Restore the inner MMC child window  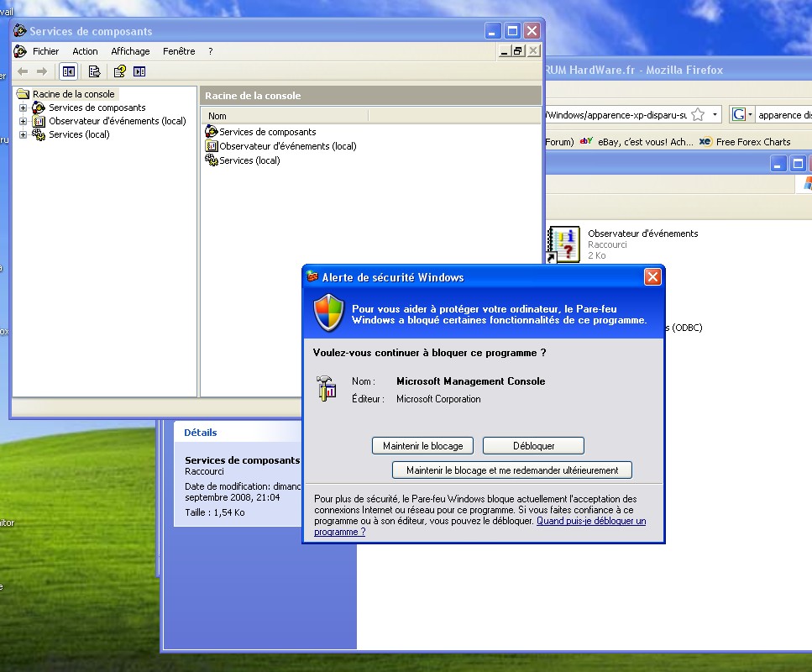click(518, 50)
